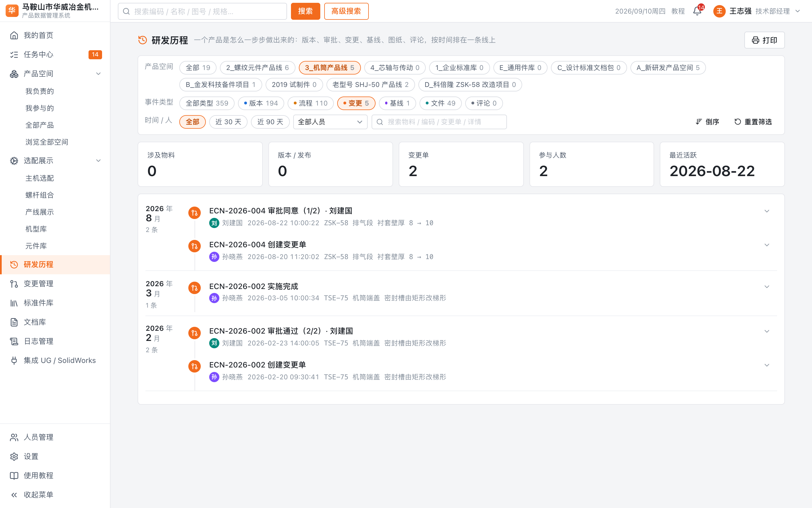Click 重置筛选 to reset filters

point(753,122)
